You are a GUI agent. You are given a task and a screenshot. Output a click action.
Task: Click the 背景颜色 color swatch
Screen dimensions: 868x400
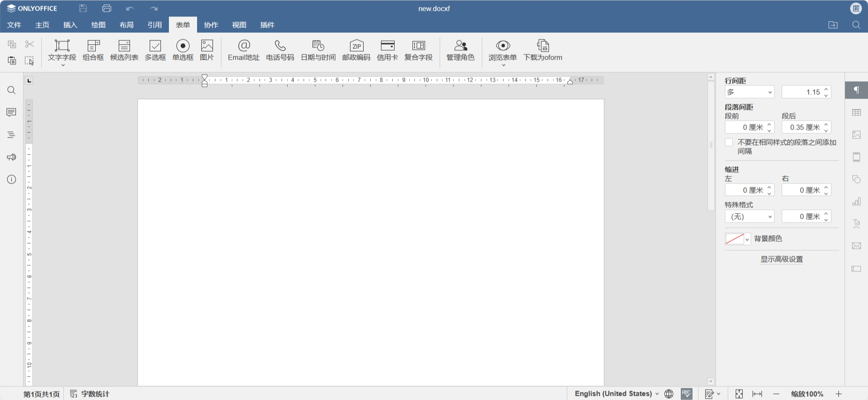point(735,239)
